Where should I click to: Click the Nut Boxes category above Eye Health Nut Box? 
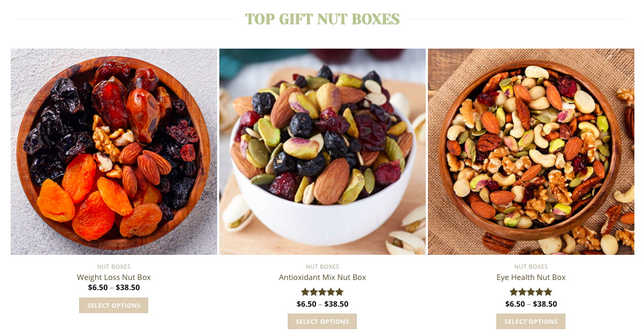(531, 267)
